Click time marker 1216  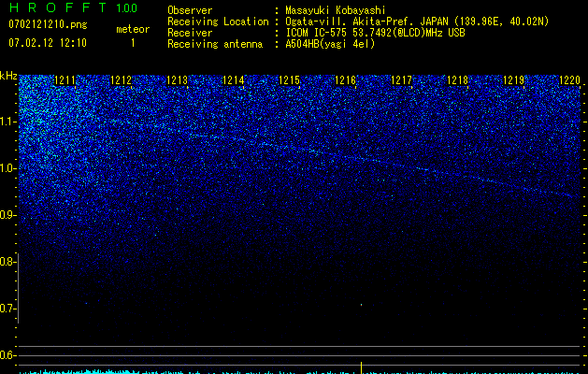[x=345, y=80]
